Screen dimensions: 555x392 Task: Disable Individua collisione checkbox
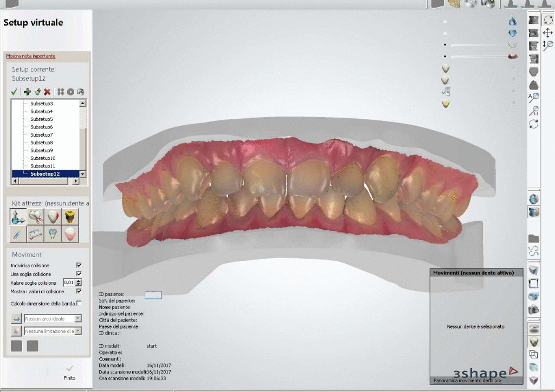coord(79,265)
